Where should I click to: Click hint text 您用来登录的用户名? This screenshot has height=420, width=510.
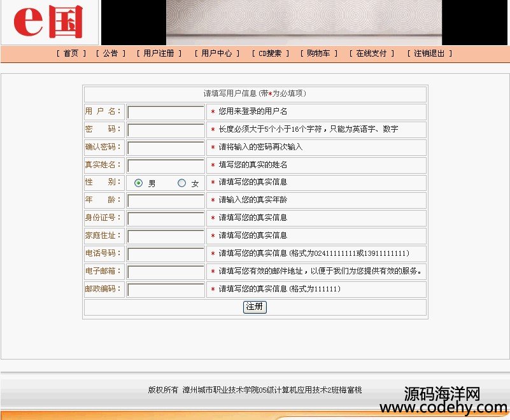253,111
